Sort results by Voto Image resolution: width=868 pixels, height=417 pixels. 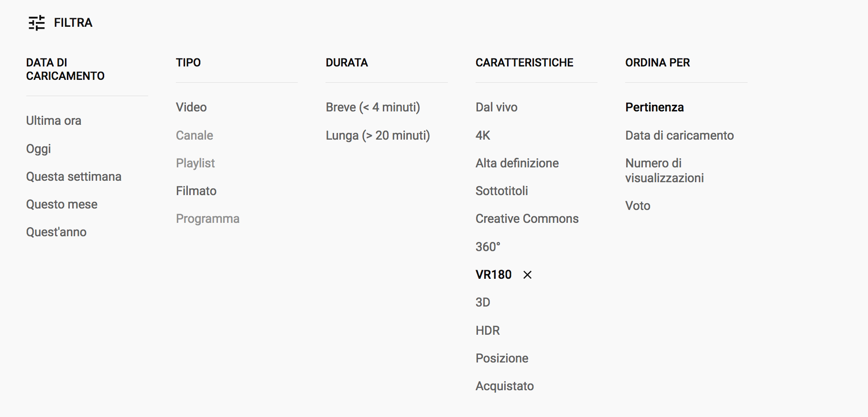click(638, 206)
